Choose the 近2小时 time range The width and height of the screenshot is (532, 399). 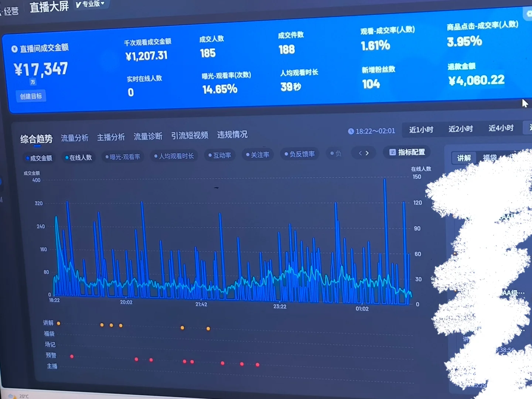461,129
